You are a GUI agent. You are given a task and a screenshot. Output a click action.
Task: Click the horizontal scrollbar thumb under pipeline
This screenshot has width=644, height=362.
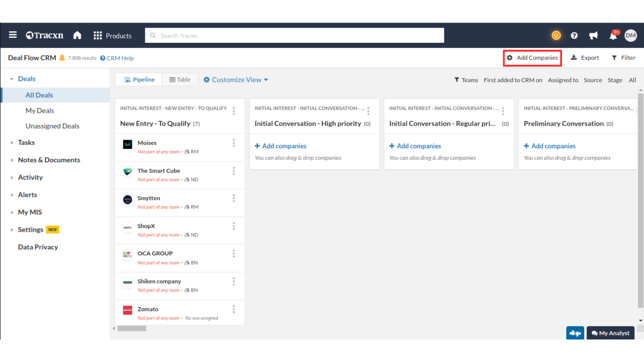tap(132, 328)
